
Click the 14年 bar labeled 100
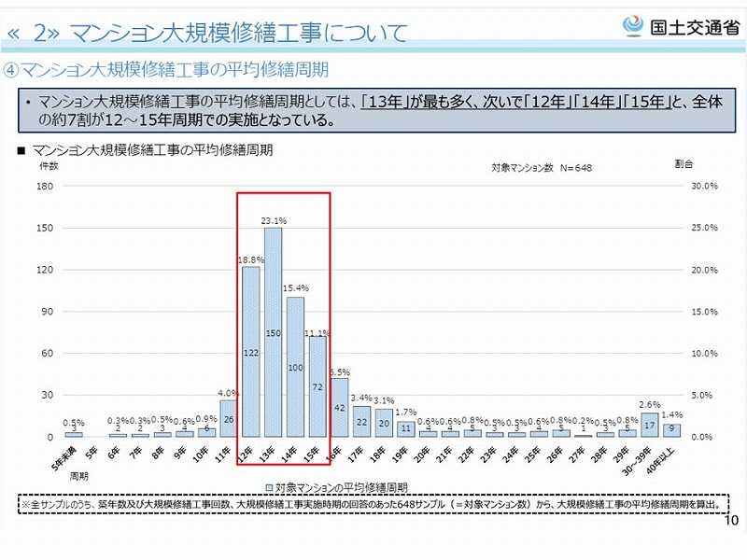click(x=295, y=367)
